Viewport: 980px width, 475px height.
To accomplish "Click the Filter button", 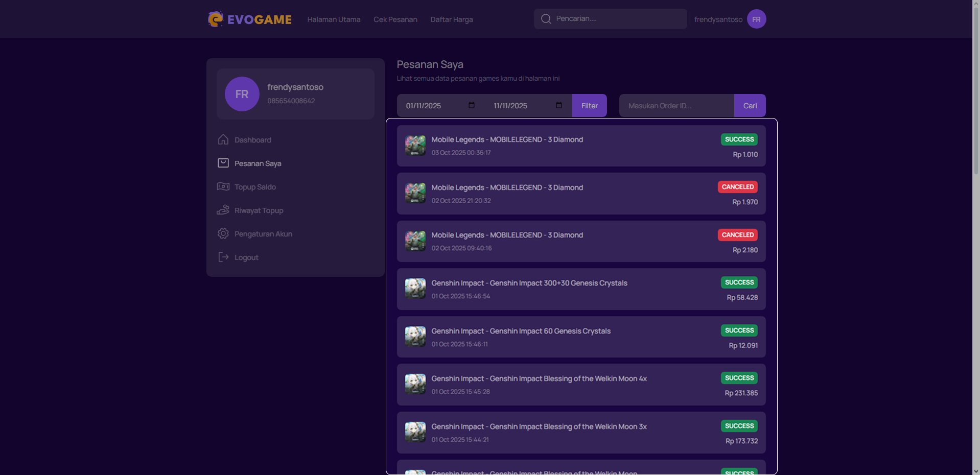I will tap(589, 106).
